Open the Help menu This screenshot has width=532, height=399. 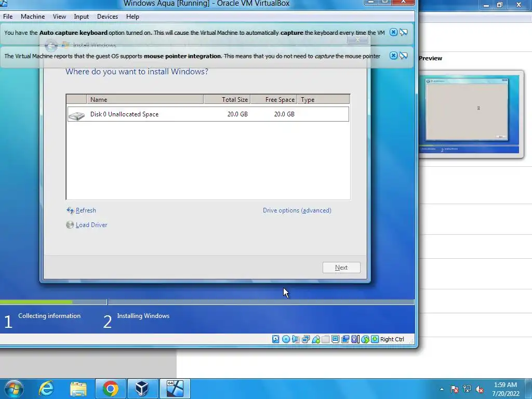(x=132, y=16)
